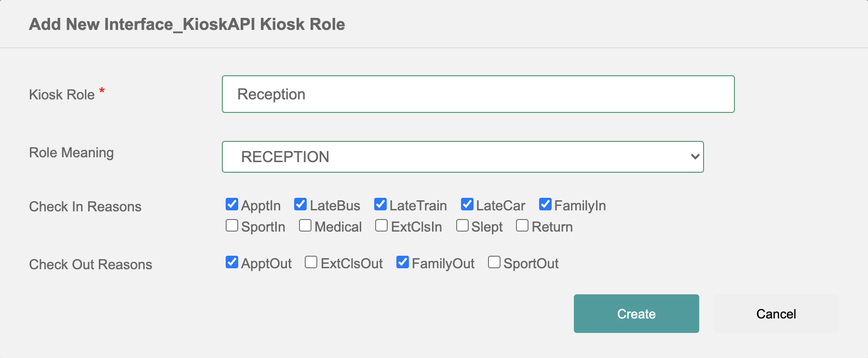
Task: Enable the ExtClsIn checkbox
Action: tap(381, 226)
